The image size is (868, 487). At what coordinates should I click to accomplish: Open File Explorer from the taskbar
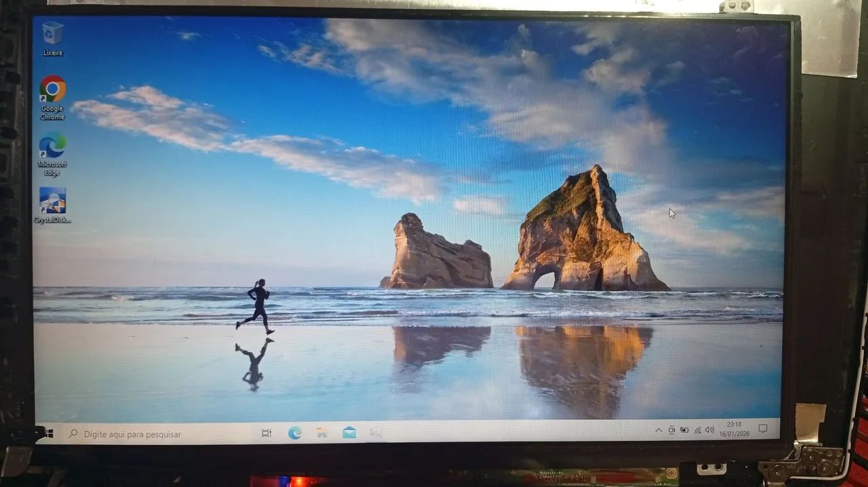322,433
